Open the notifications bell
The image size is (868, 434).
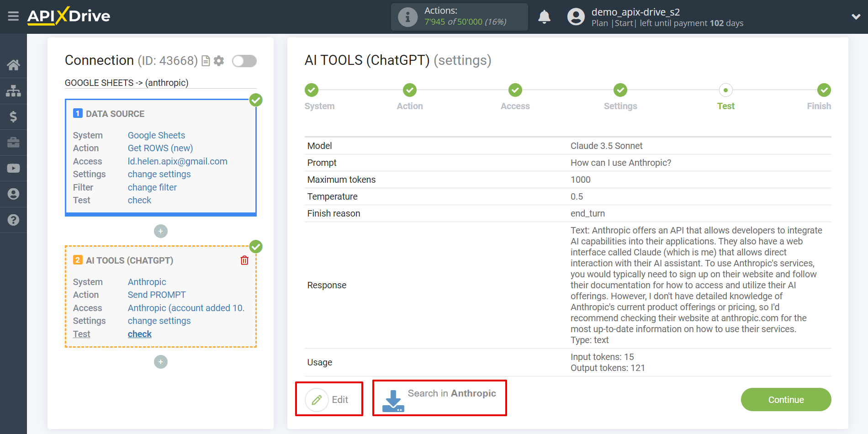point(544,17)
